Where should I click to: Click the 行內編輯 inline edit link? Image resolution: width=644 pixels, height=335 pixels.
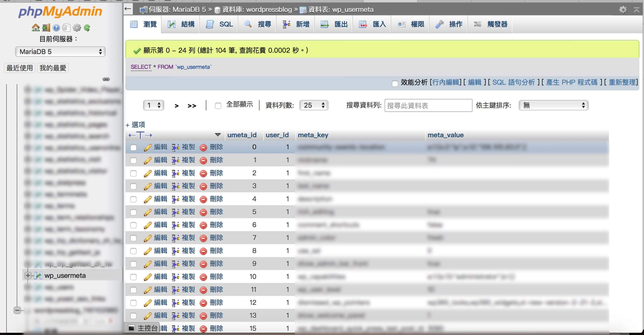pyautogui.click(x=446, y=82)
